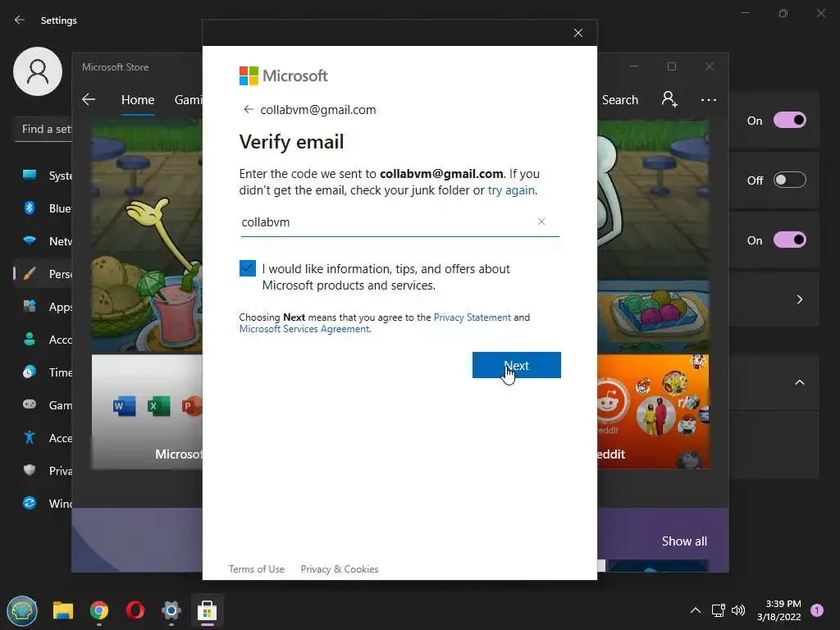Switch to Settings gear app on the taskbar

(171, 610)
